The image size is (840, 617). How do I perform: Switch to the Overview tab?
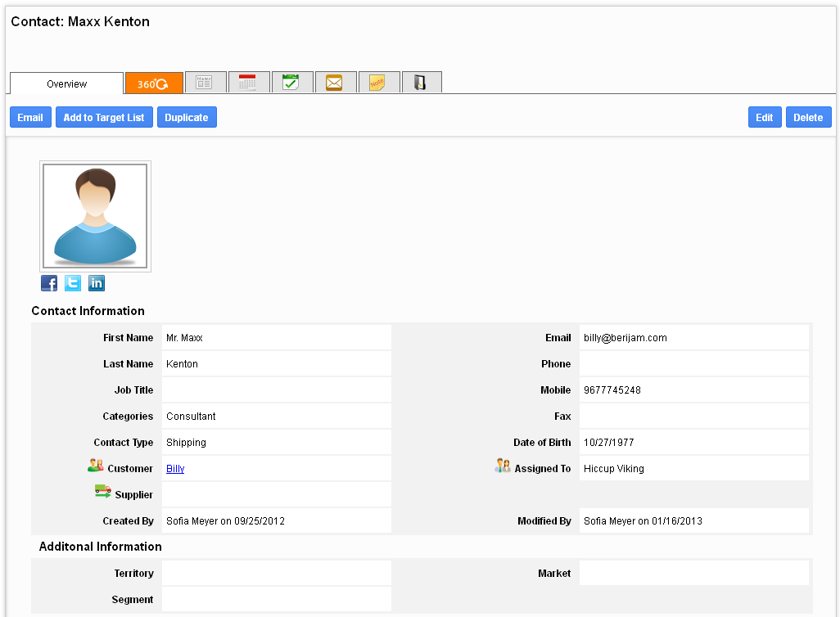(x=66, y=83)
